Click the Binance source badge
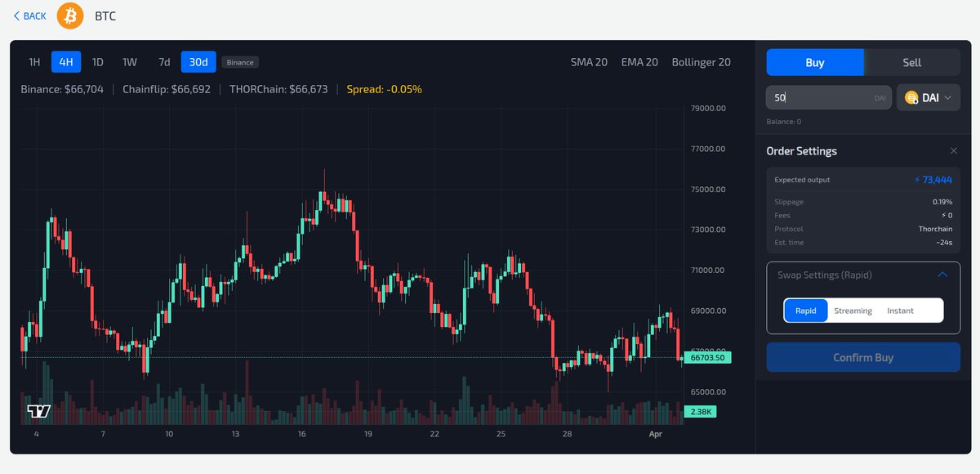Screen dimensions: 980x474 240,62
